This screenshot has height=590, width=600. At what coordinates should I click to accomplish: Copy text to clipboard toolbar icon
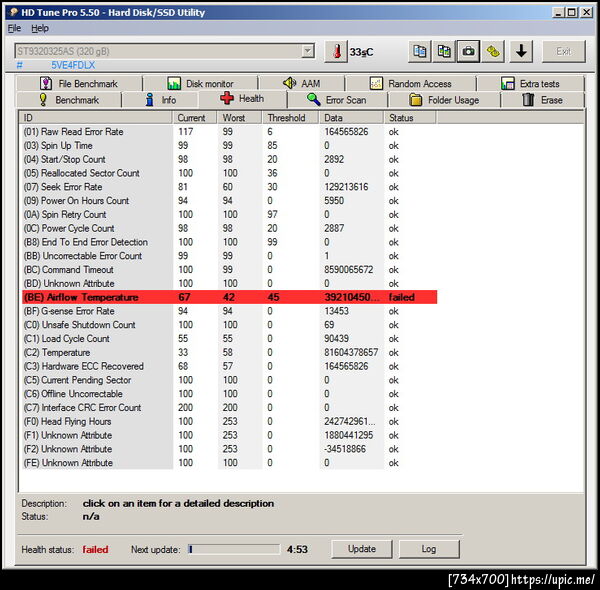[420, 51]
